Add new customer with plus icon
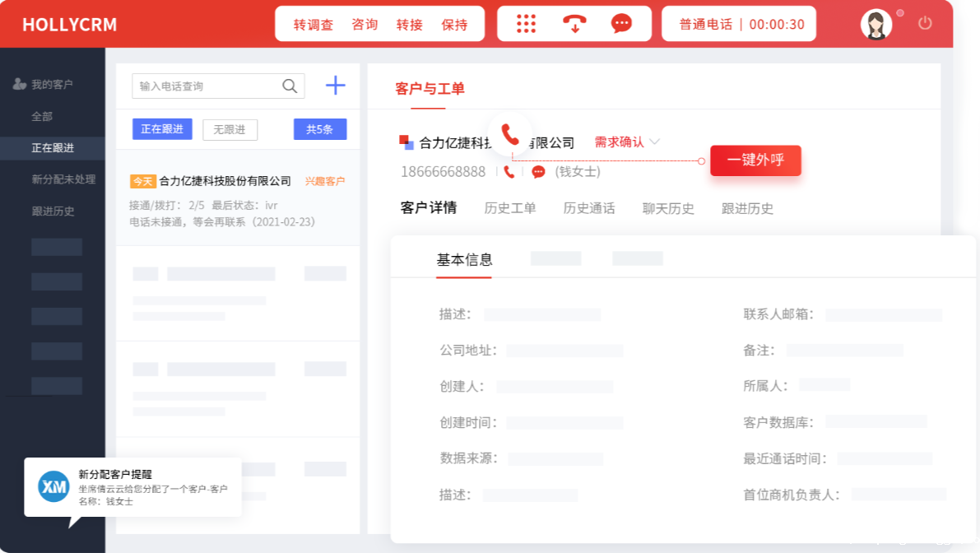 (x=336, y=86)
